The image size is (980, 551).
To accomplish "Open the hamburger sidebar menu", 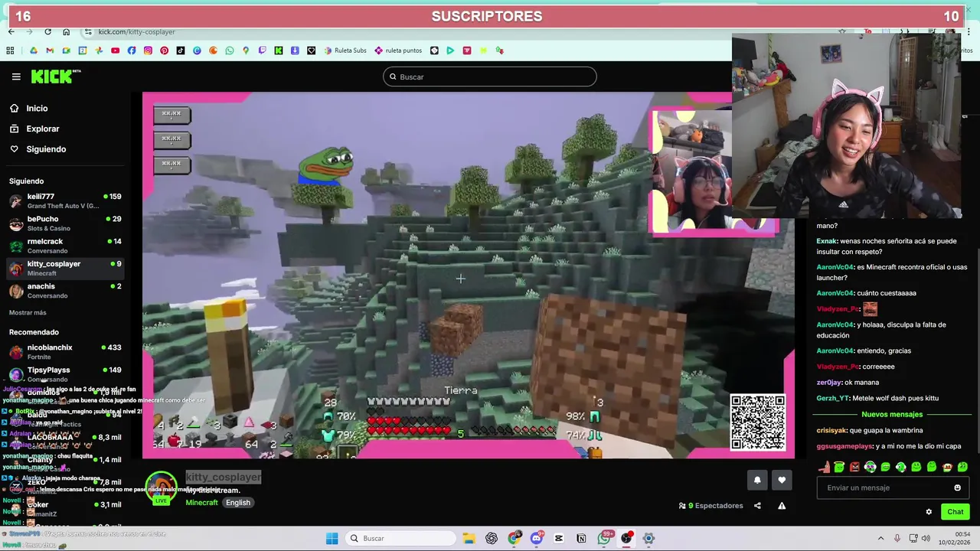I will pyautogui.click(x=16, y=77).
